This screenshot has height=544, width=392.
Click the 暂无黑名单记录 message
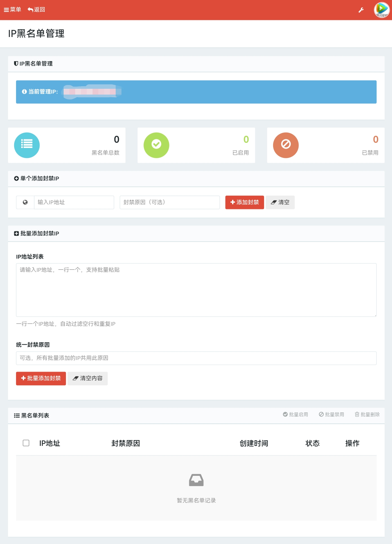(x=196, y=501)
